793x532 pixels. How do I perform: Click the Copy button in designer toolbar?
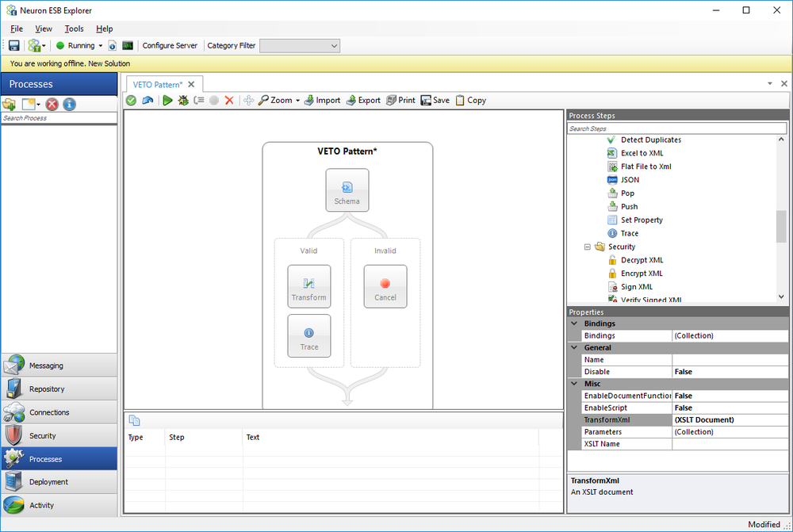pyautogui.click(x=471, y=100)
